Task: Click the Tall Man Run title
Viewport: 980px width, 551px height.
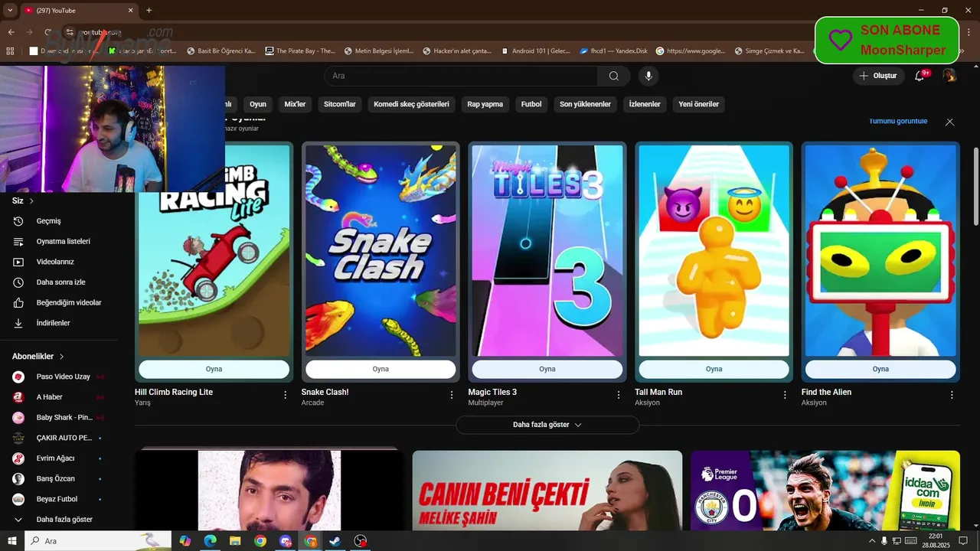Action: 658,392
